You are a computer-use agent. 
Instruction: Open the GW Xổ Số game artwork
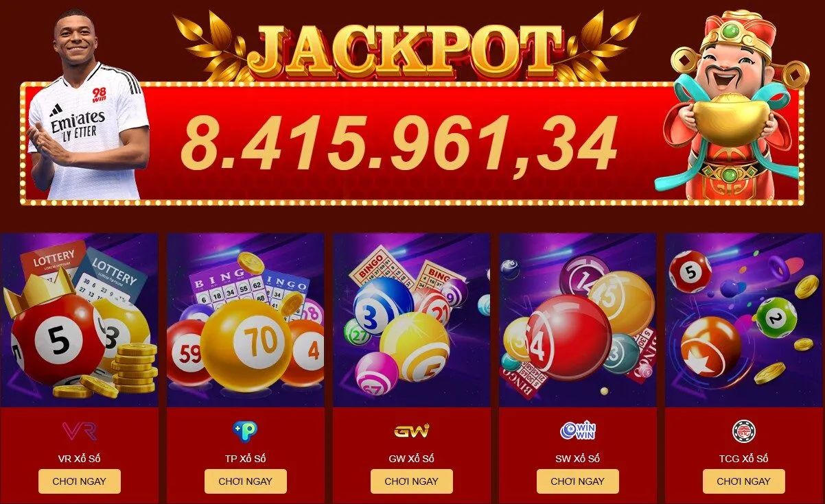[412, 320]
